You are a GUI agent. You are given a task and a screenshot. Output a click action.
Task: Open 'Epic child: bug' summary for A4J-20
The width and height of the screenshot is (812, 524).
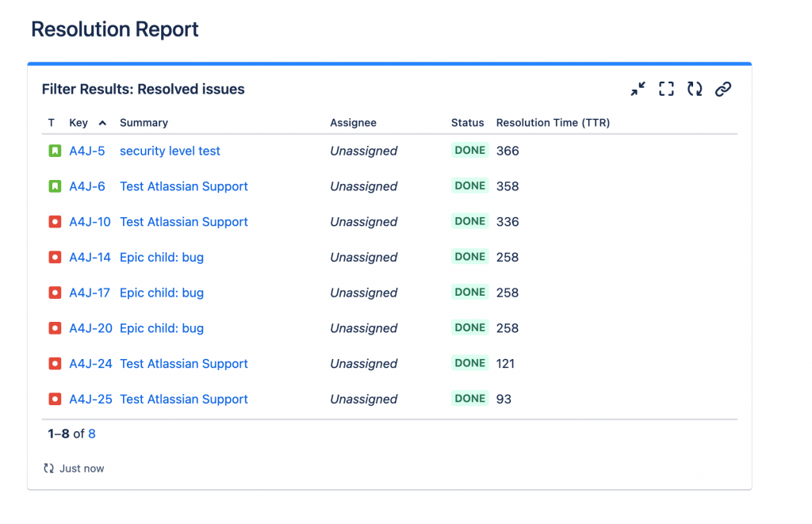pos(162,328)
